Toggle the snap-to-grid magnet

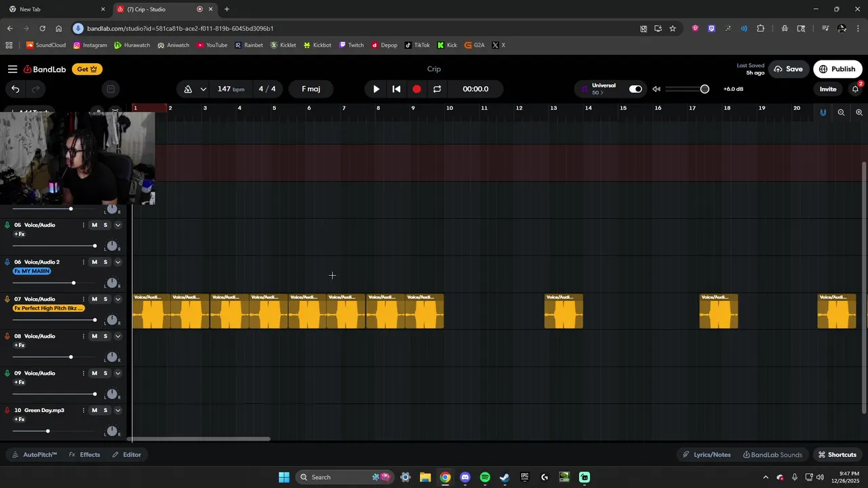(x=823, y=113)
